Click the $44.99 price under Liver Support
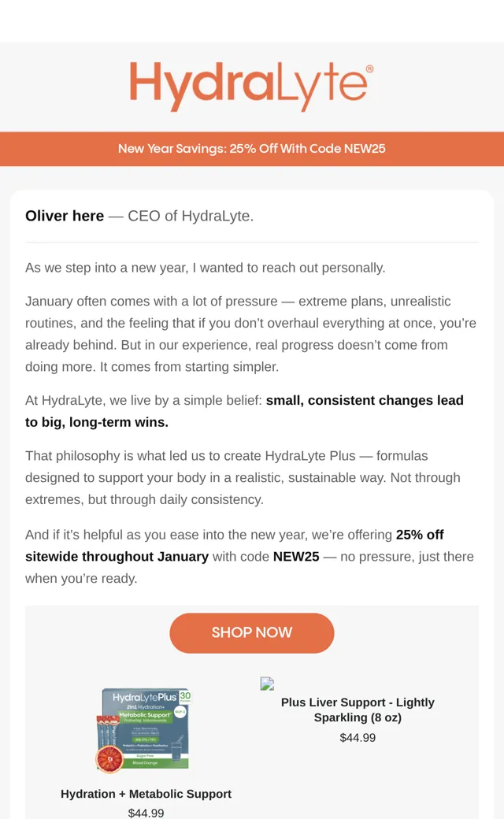 pos(358,738)
